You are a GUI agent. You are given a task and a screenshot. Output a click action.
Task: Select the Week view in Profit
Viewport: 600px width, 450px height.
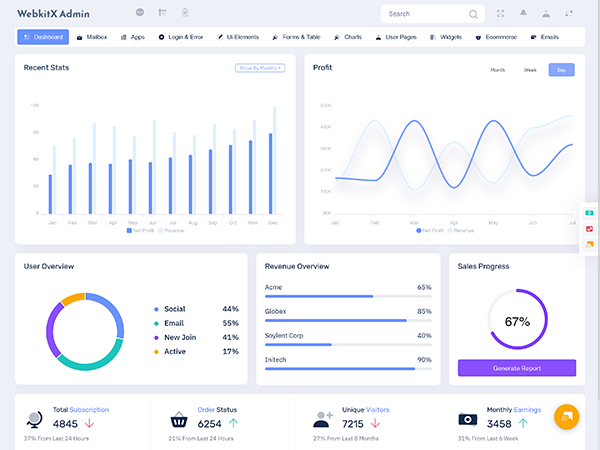pos(530,70)
